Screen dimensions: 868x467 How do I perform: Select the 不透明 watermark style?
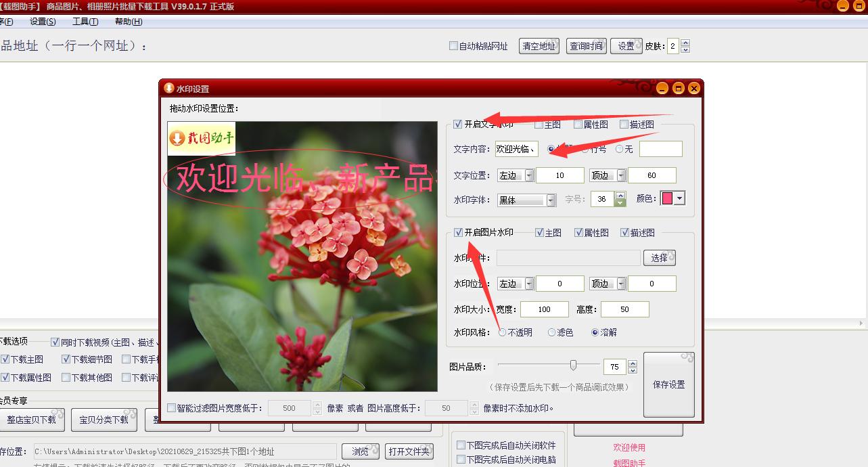(x=501, y=332)
